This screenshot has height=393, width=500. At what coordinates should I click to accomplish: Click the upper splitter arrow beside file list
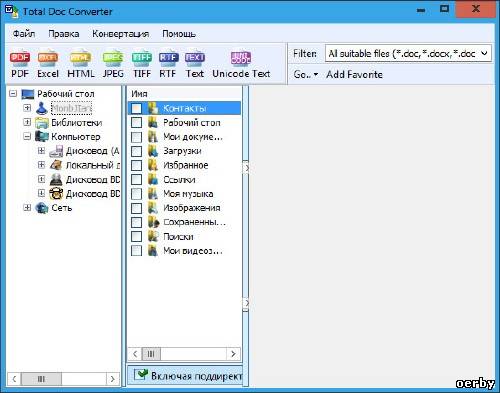pos(246,168)
